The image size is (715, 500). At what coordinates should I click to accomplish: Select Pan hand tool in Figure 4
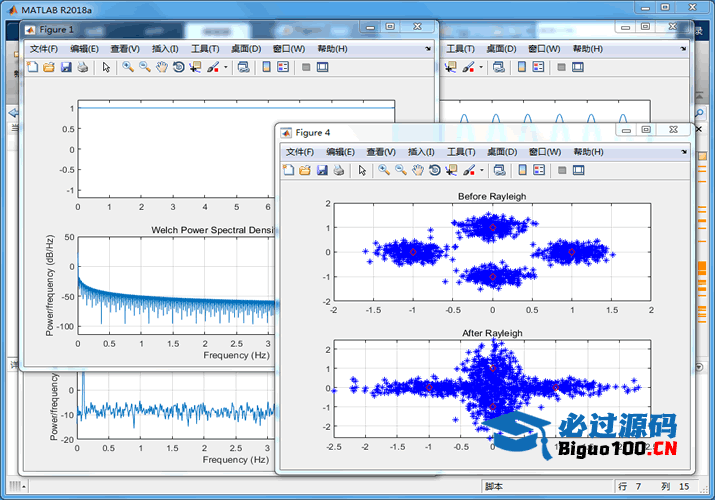pos(418,170)
